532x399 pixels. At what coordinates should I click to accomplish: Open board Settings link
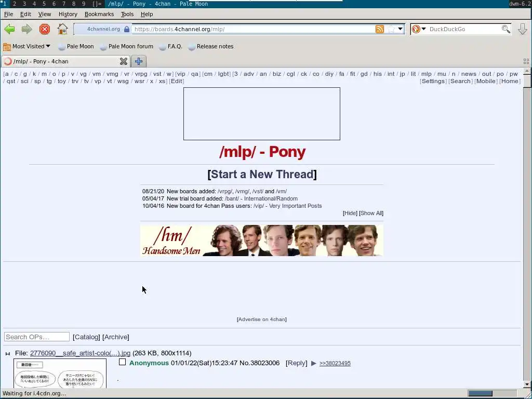(x=433, y=81)
